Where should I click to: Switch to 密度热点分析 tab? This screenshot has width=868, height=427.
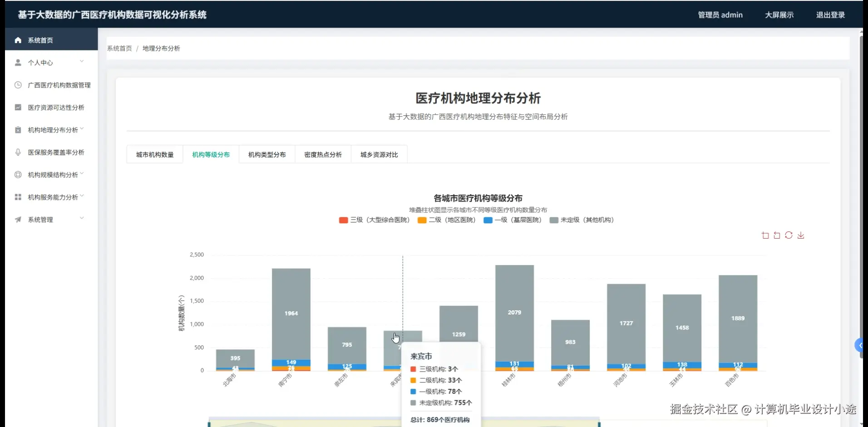coord(323,154)
